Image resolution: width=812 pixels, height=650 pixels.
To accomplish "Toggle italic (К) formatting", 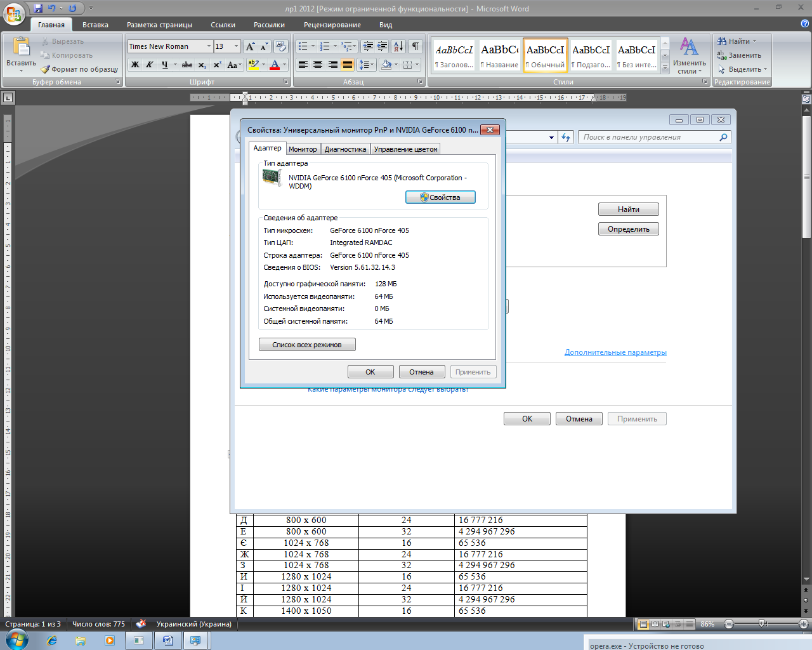I will [x=150, y=65].
